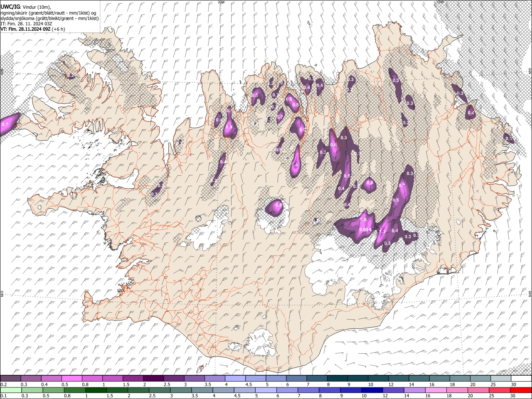This screenshot has width=532, height=399.
Task: Click the crimson 25–30 rain legend swatch
Action: point(500,390)
